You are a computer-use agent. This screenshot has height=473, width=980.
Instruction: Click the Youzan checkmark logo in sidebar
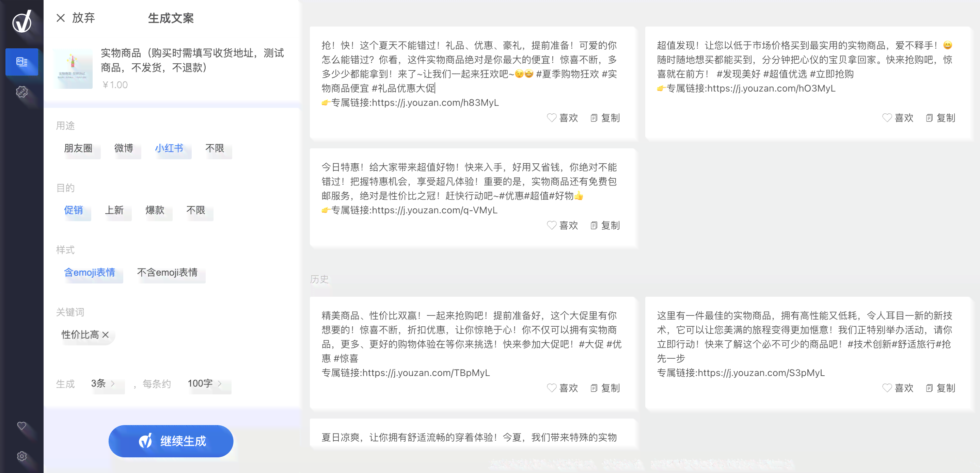(22, 22)
